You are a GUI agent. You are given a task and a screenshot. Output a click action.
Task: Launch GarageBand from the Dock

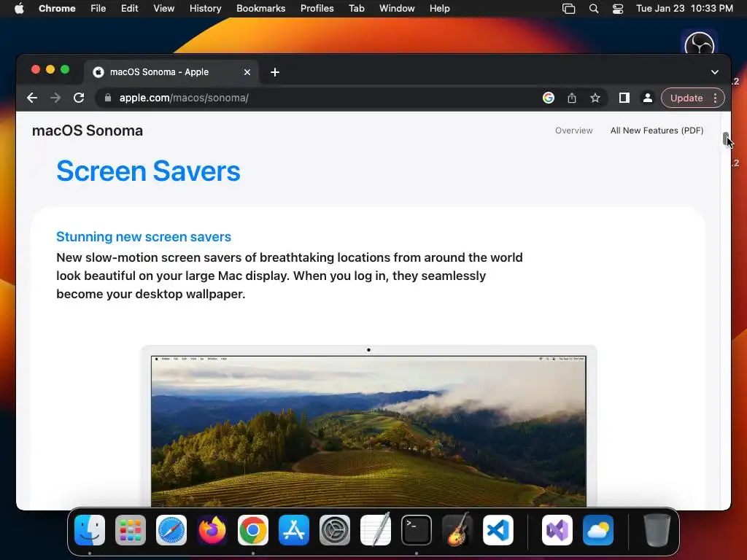457,529
